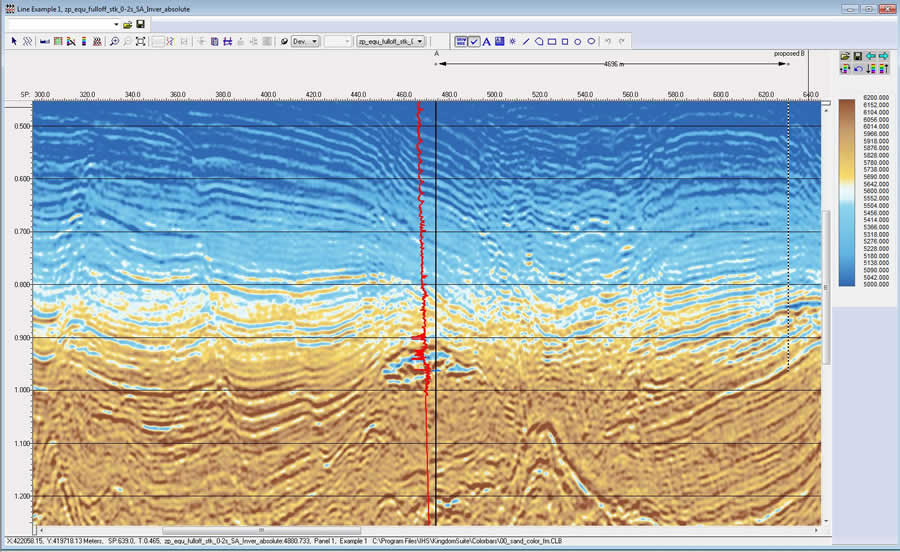Open the zp_equ_fulloff_stk data type dropdown
This screenshot has height=552, width=900.
390,41
